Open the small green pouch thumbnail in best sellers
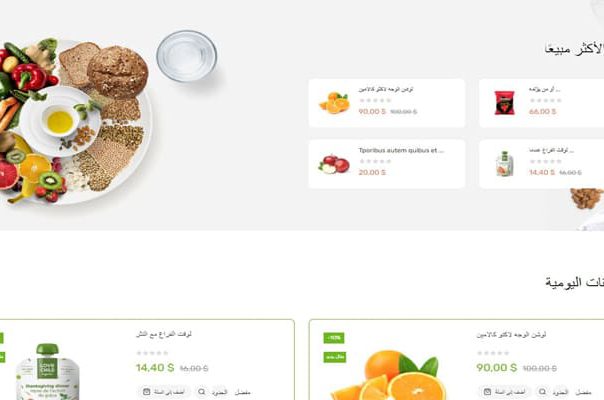Viewport: 604px width, 400px height. 505,164
